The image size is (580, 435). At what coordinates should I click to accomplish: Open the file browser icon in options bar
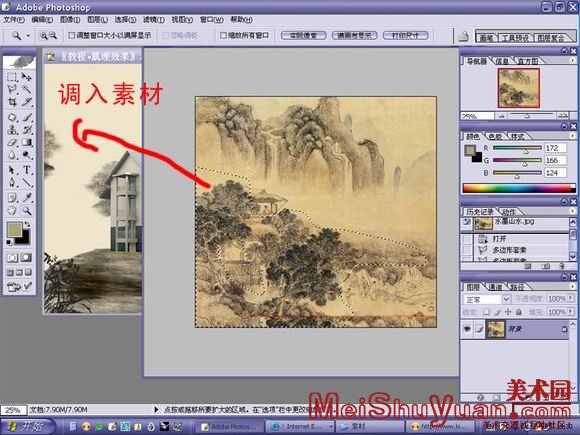[x=463, y=36]
